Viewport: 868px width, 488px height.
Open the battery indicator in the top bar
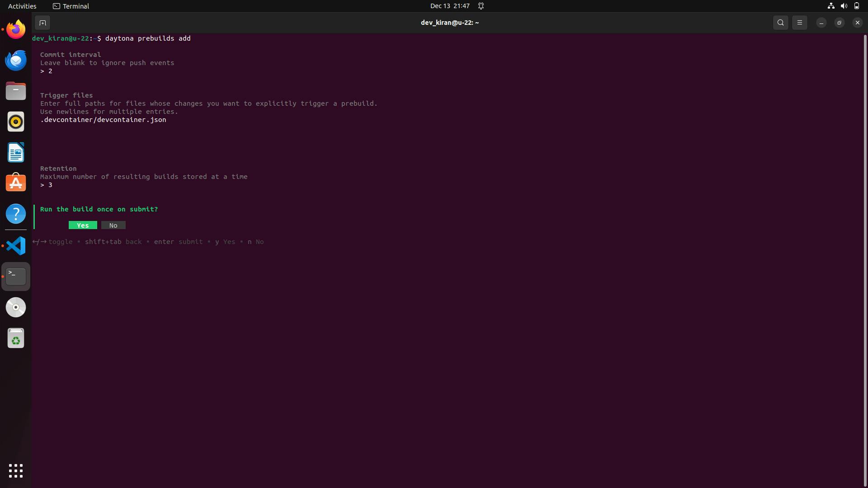(857, 6)
